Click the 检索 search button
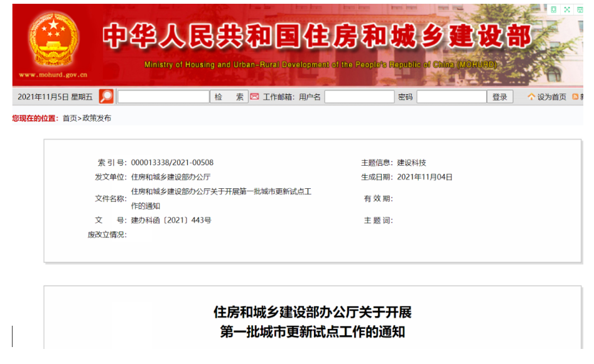Viewport: 594px width, 364px height. [229, 97]
